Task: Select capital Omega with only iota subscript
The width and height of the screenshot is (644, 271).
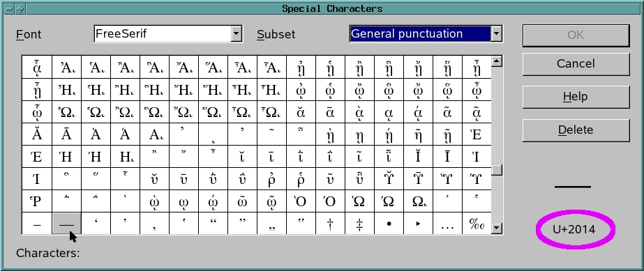Action: point(418,201)
